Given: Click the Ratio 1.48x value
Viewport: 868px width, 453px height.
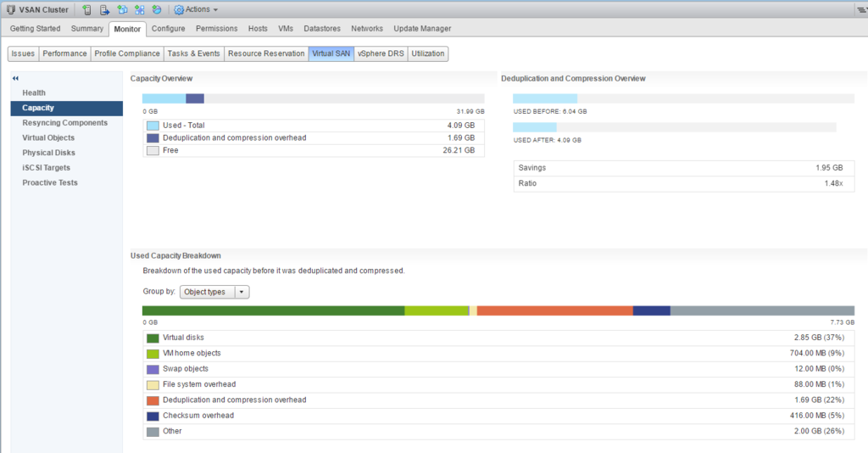Looking at the screenshot, I should (834, 183).
